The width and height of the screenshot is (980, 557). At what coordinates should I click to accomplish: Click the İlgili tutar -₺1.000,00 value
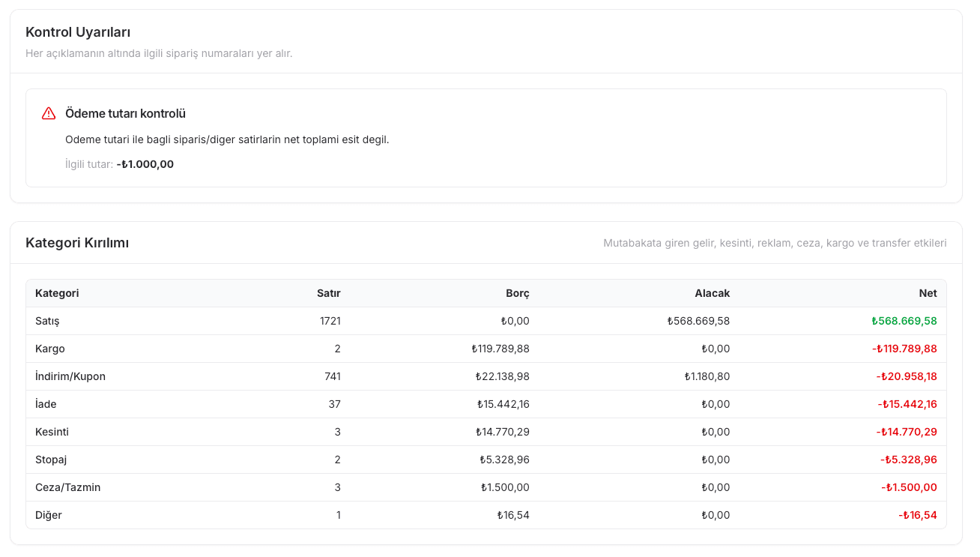pos(145,164)
